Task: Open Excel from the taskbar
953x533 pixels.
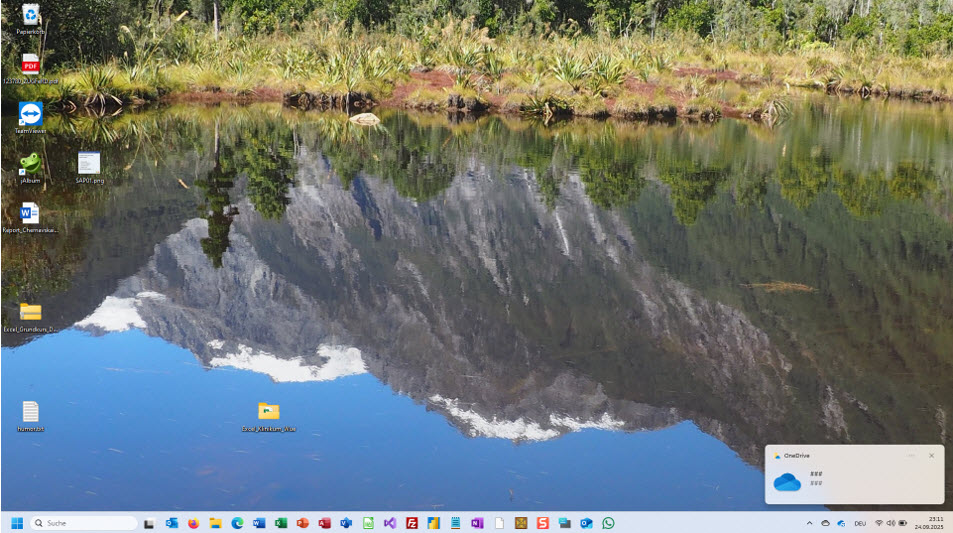Action: coord(281,523)
